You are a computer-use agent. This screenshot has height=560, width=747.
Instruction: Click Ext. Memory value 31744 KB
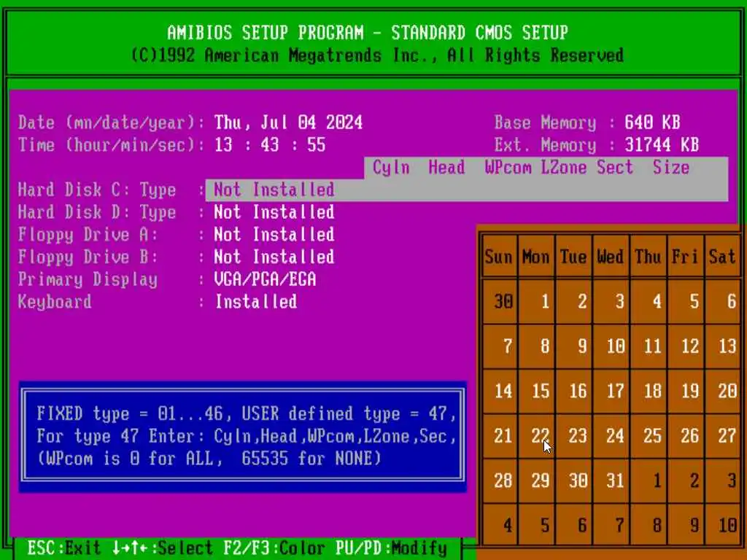[x=662, y=145]
